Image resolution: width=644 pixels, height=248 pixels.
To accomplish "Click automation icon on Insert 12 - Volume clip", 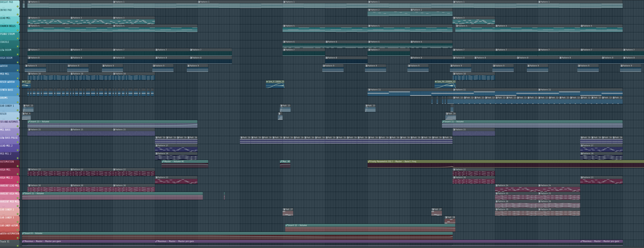I will coord(287,225).
